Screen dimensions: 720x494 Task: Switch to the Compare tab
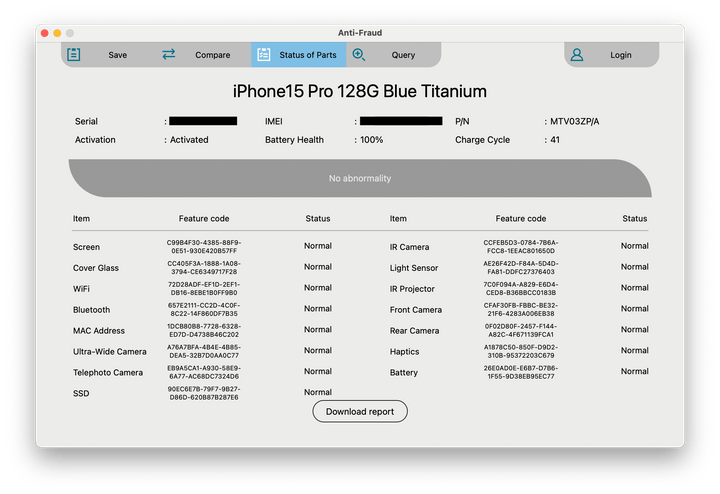click(203, 55)
